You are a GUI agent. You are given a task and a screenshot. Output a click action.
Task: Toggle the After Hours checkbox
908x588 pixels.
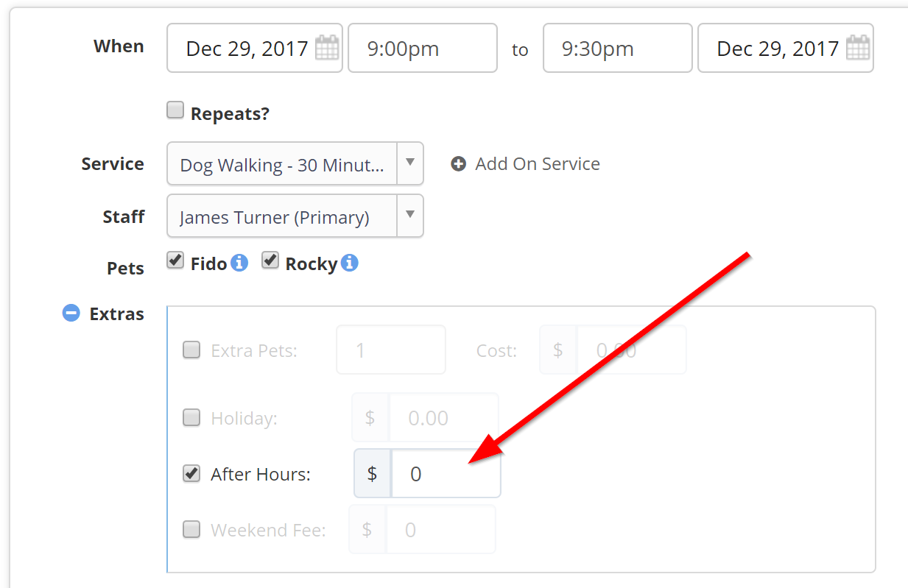(191, 473)
